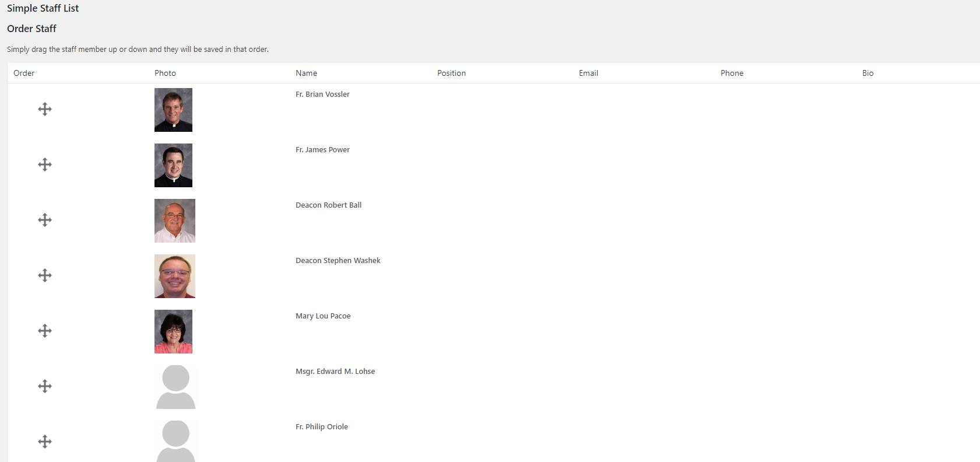Click Deacon Robert Ball's staff photo

tap(174, 220)
